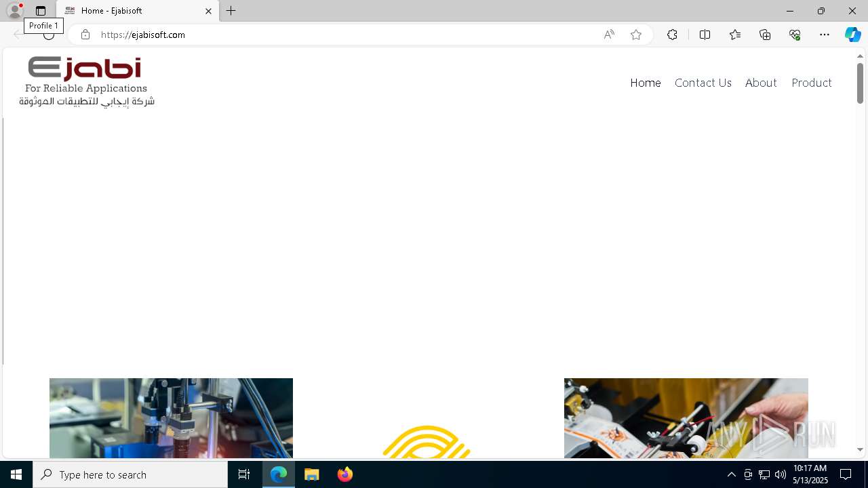
Task: Show hidden system tray icons
Action: tap(731, 474)
